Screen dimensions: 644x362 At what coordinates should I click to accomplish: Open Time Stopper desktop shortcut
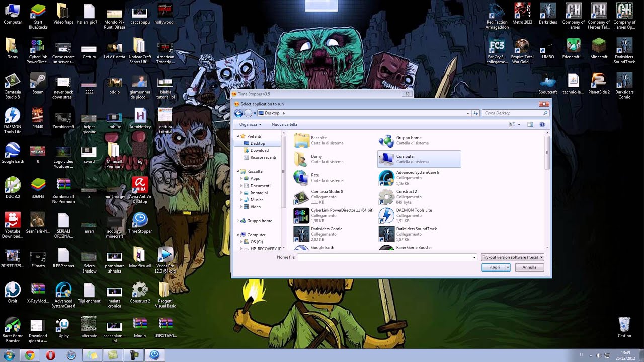[140, 223]
